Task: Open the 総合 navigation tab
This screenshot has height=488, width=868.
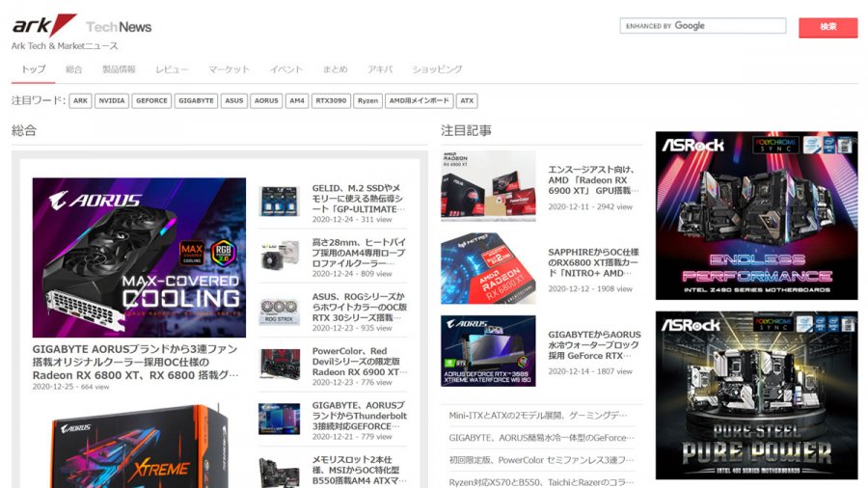Action: (73, 69)
